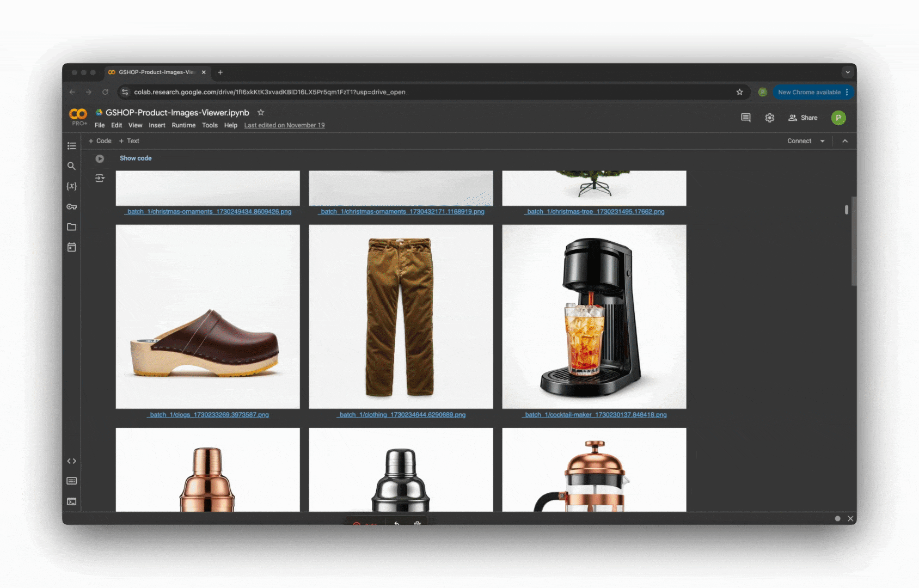The height and width of the screenshot is (588, 919).
Task: Open a new browser tab
Action: coord(220,72)
